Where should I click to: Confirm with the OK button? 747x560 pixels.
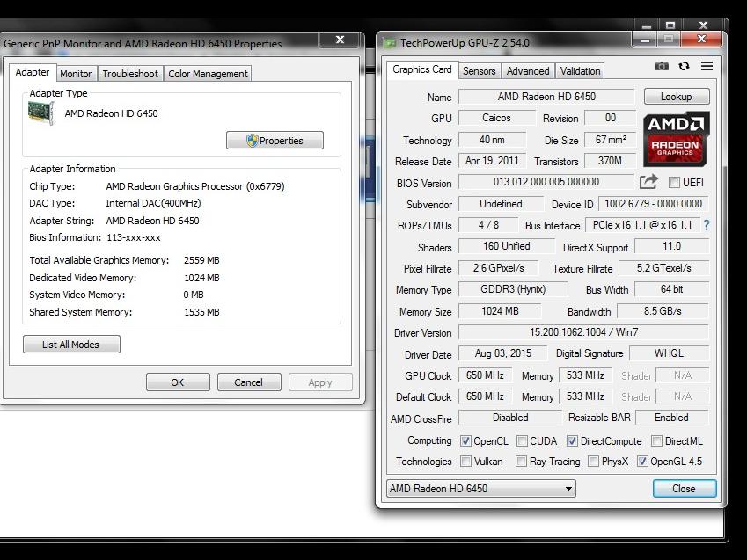pos(178,382)
